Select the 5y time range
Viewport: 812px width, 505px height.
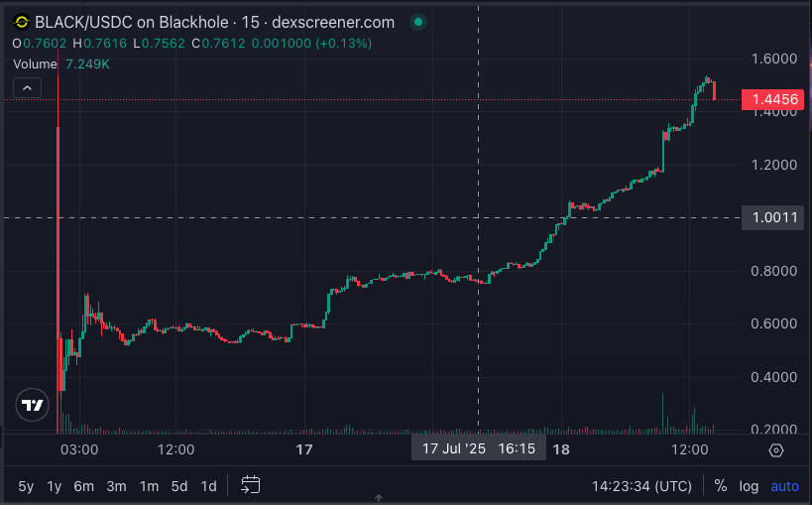(26, 486)
